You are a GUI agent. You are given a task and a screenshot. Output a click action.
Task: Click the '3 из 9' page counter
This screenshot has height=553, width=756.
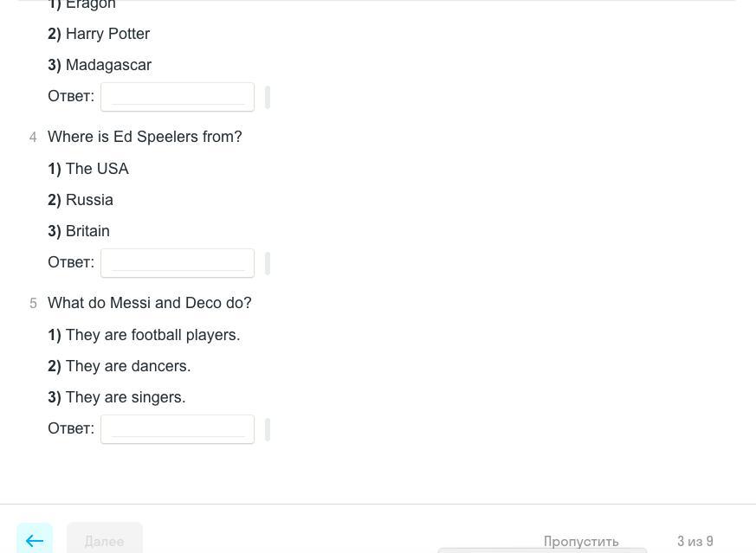tap(695, 541)
